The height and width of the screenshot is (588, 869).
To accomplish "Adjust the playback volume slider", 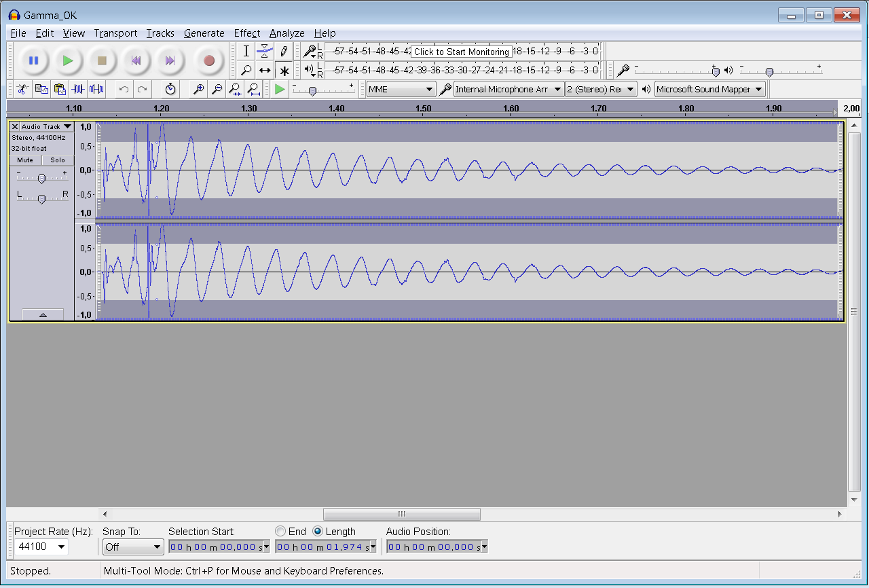I will point(781,71).
